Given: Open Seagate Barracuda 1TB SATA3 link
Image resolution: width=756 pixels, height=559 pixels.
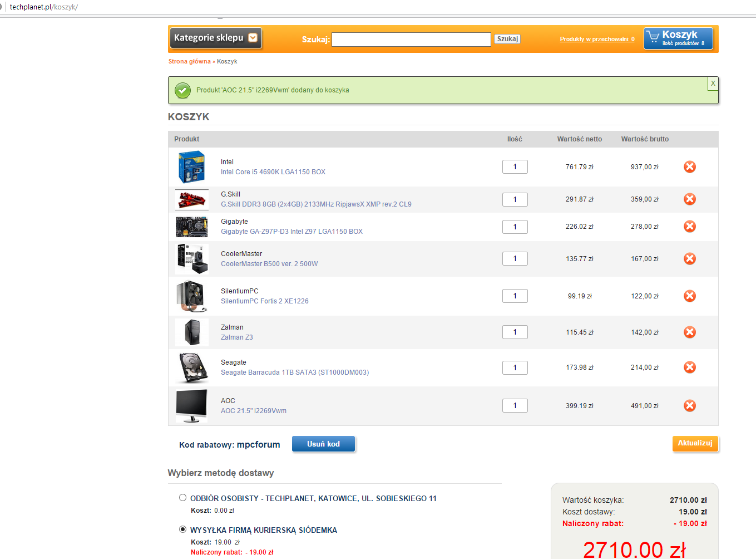Looking at the screenshot, I should (x=295, y=372).
